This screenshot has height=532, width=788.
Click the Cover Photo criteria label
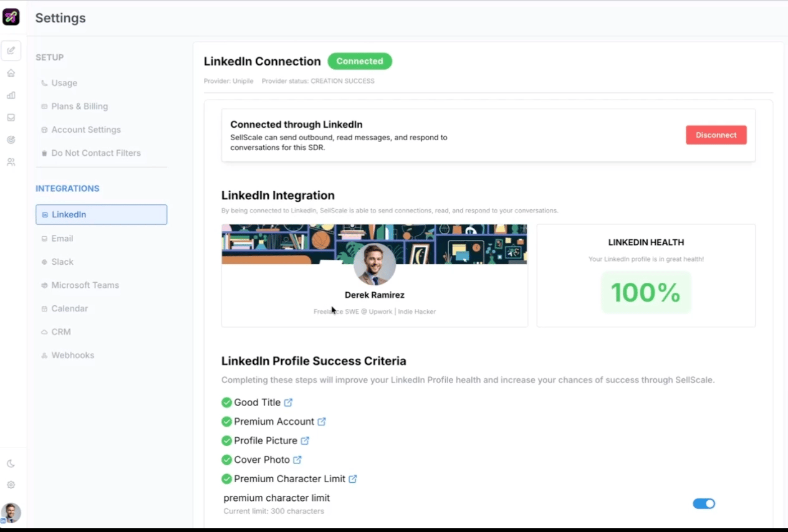click(262, 460)
